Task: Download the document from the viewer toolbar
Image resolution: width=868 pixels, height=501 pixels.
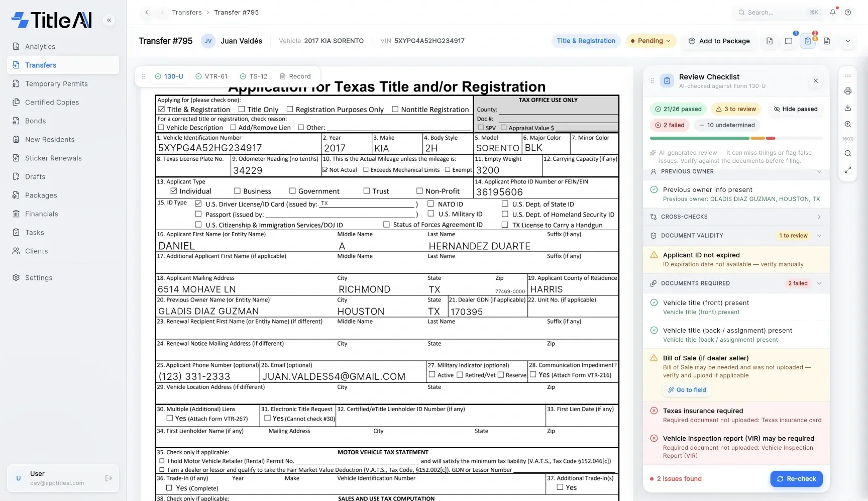Action: coord(848,108)
